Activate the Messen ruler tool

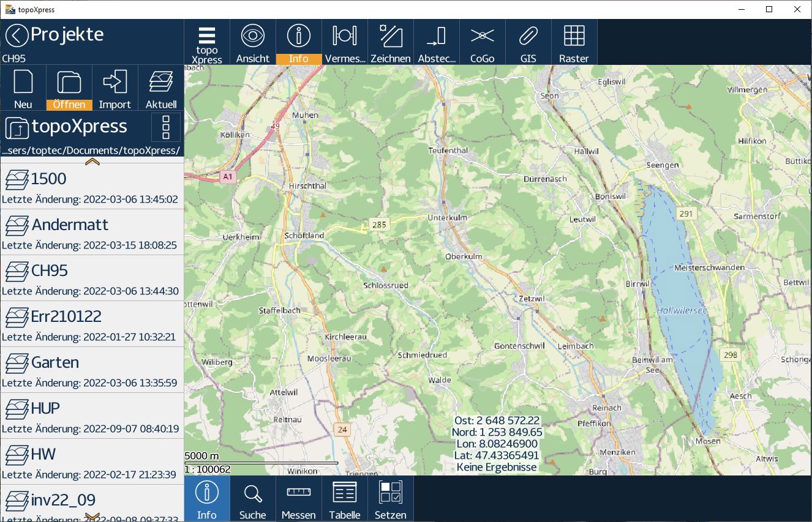click(299, 499)
